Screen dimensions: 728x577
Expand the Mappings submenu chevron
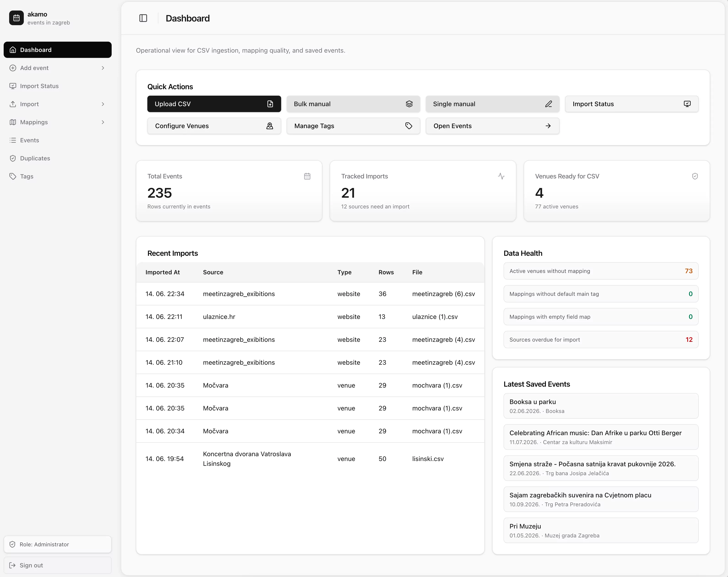coord(103,122)
